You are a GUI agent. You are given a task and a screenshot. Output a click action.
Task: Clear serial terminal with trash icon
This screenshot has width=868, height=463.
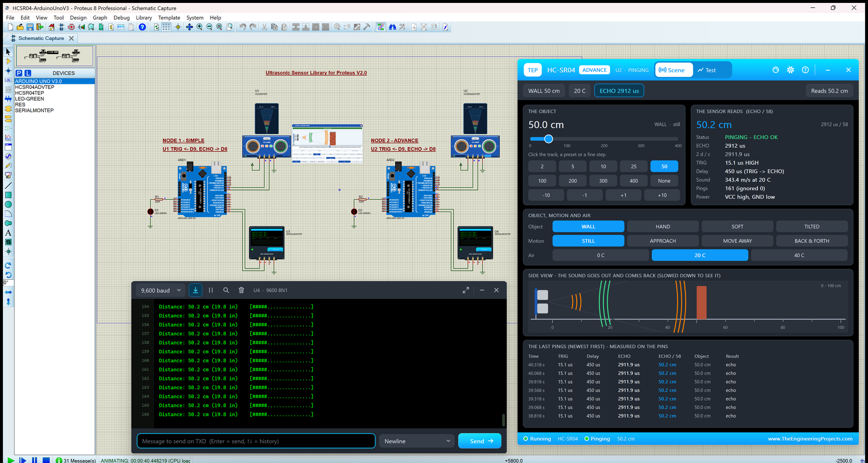pos(242,291)
